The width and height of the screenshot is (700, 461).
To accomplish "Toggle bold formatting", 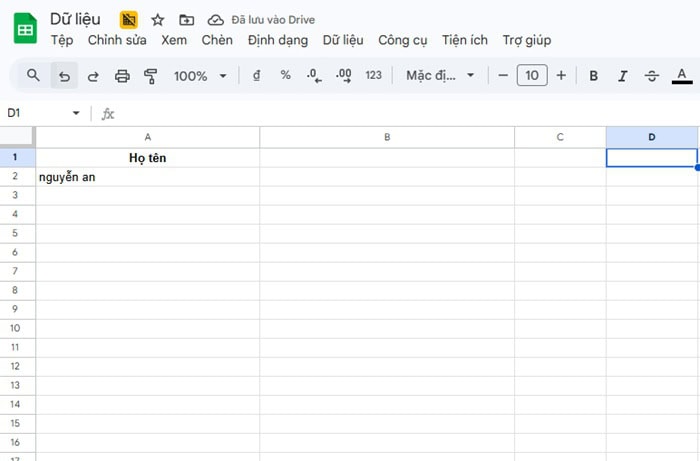I will tap(594, 75).
